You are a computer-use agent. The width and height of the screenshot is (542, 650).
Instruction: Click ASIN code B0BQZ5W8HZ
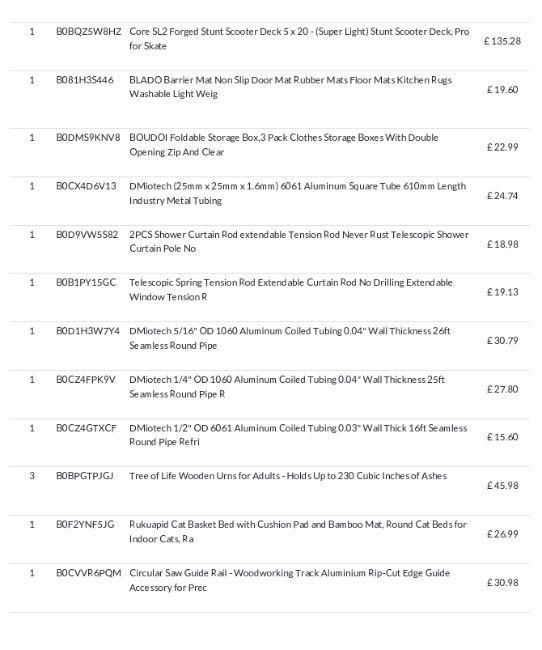[89, 32]
